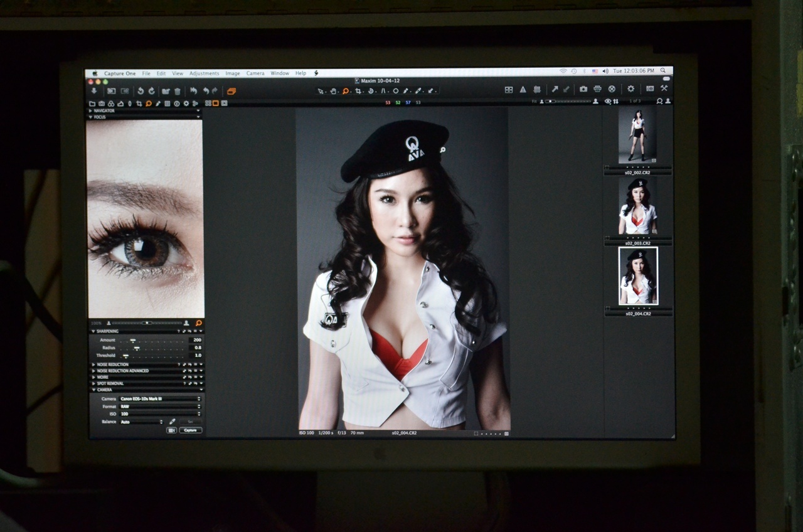Image resolution: width=803 pixels, height=532 pixels.
Task: Select the keystone cursor tool
Action: tap(383, 91)
